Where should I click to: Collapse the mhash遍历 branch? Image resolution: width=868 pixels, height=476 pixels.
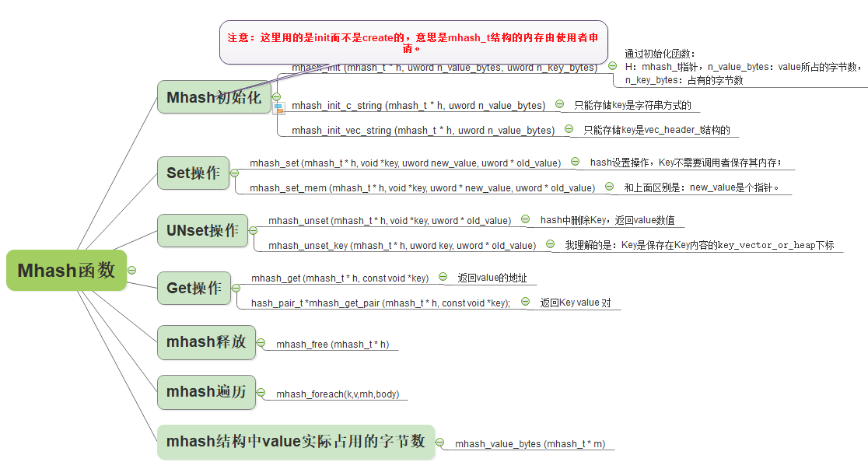261,393
